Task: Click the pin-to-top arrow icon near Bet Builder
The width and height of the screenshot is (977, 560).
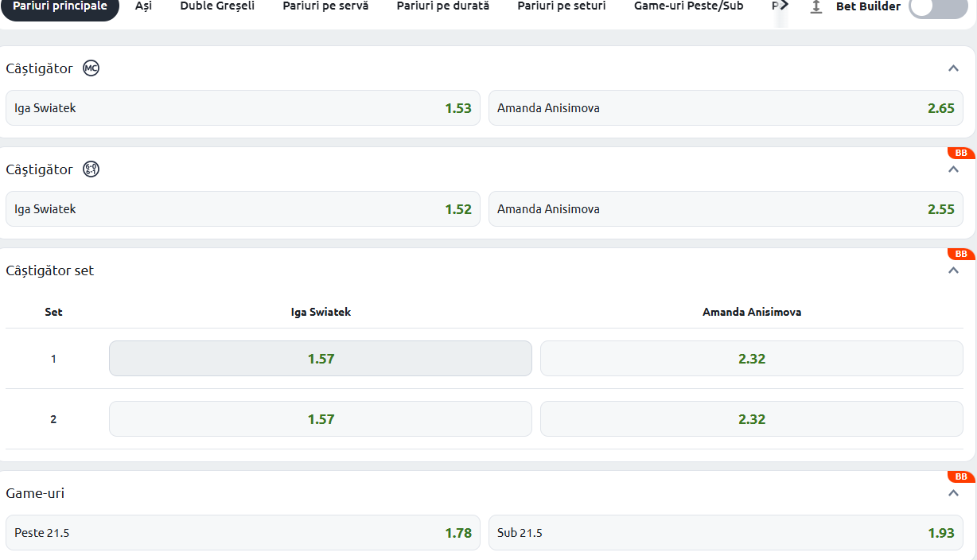Action: (x=815, y=6)
